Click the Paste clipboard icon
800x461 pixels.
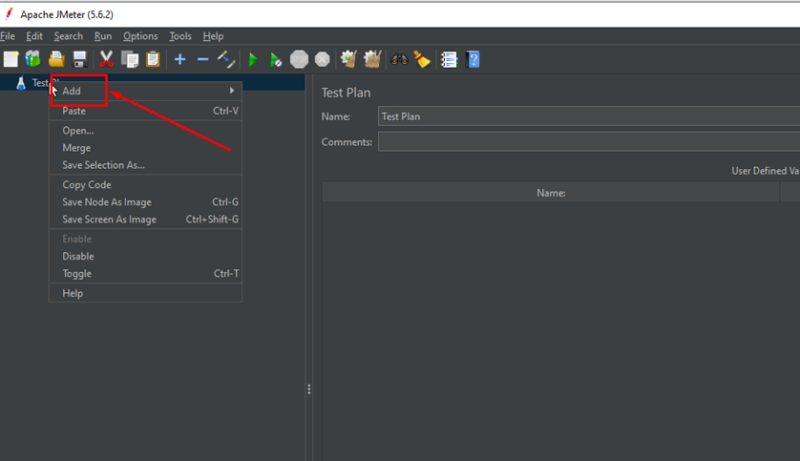click(x=153, y=59)
